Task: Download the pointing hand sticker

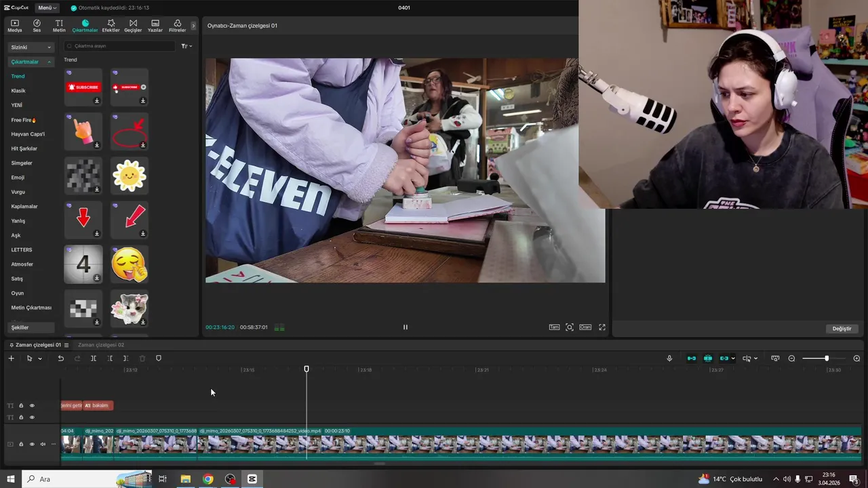Action: (x=97, y=145)
